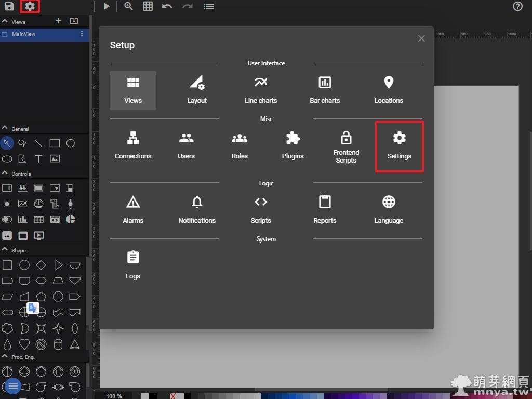Close the Setup dialog
The height and width of the screenshot is (399, 532).
coord(421,38)
